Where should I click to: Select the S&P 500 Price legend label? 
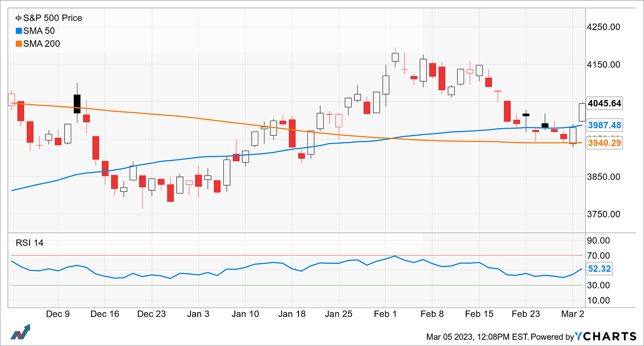tap(53, 19)
